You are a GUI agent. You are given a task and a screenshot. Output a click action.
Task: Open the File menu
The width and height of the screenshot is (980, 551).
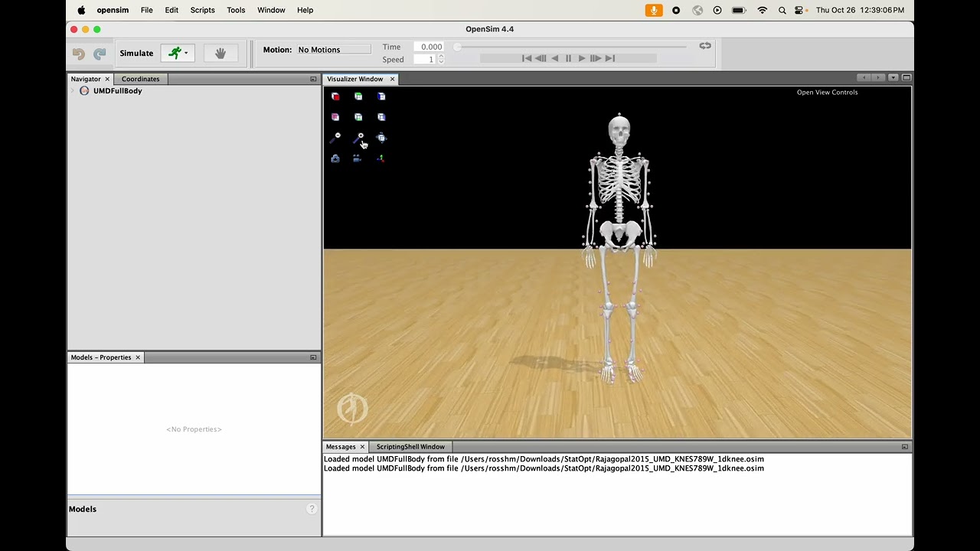146,10
